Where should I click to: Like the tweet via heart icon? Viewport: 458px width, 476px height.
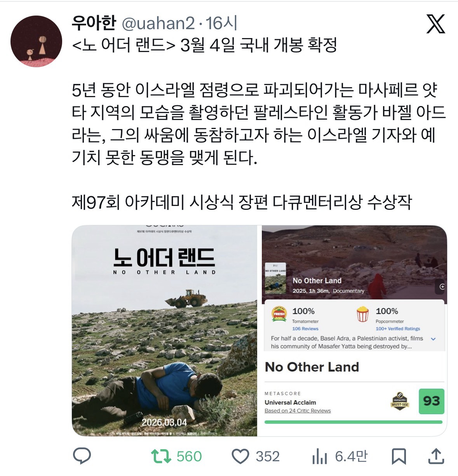click(x=240, y=456)
